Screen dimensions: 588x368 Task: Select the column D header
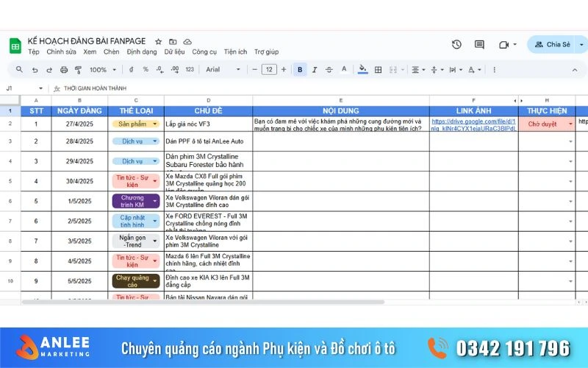(208, 100)
